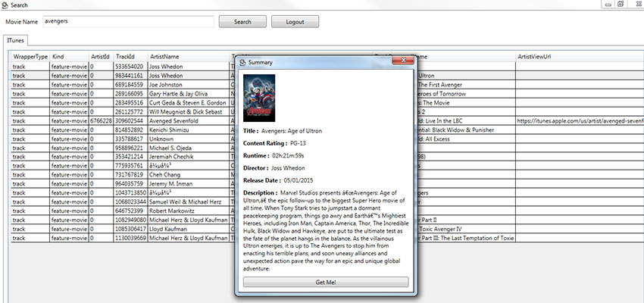Select artist cell Lloyd Kaufman

click(x=188, y=229)
